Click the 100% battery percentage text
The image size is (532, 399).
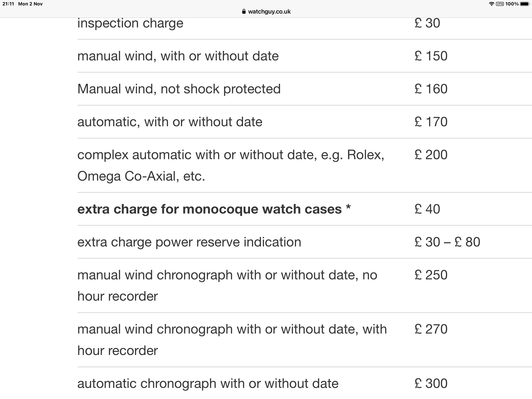pos(512,4)
